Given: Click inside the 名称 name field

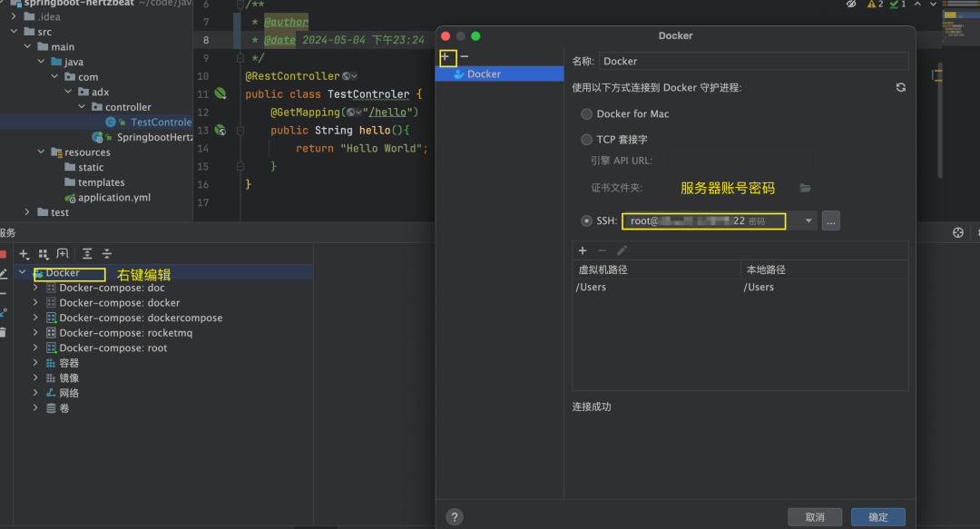Looking at the screenshot, I should click(754, 62).
